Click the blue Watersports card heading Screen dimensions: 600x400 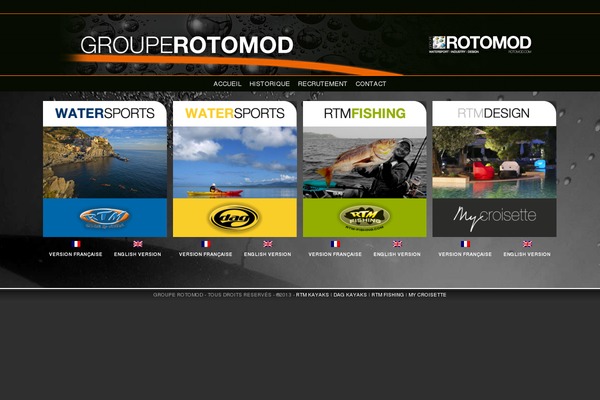click(x=104, y=113)
